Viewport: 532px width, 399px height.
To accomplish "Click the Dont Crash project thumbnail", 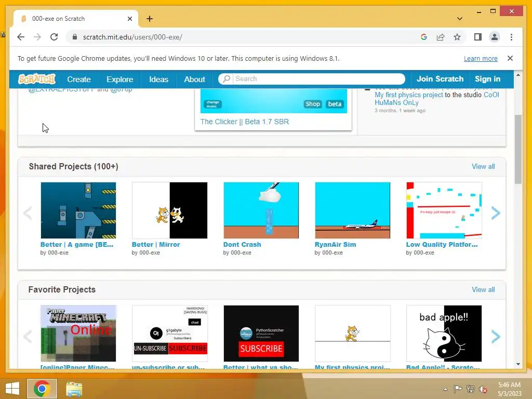I will pyautogui.click(x=261, y=210).
